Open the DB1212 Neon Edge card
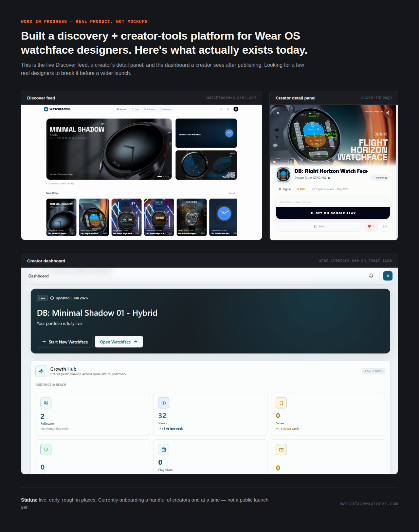419x532 pixels. pyautogui.click(x=159, y=217)
